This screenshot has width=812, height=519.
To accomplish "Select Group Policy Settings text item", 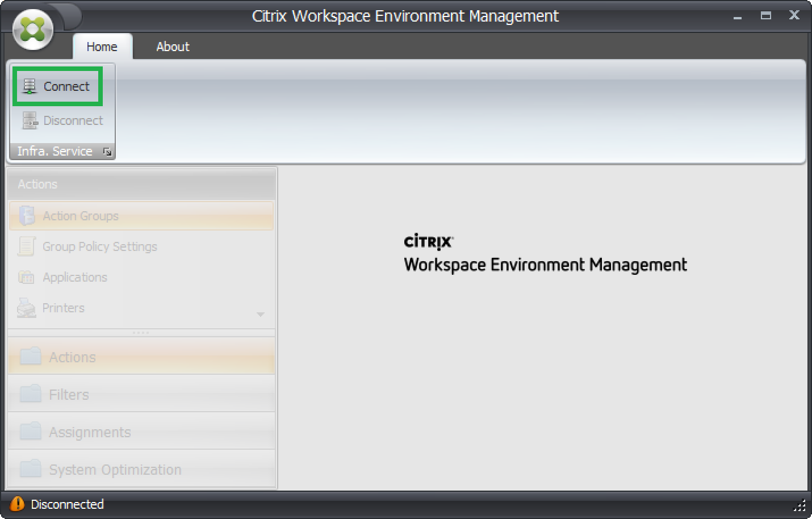I will click(100, 246).
